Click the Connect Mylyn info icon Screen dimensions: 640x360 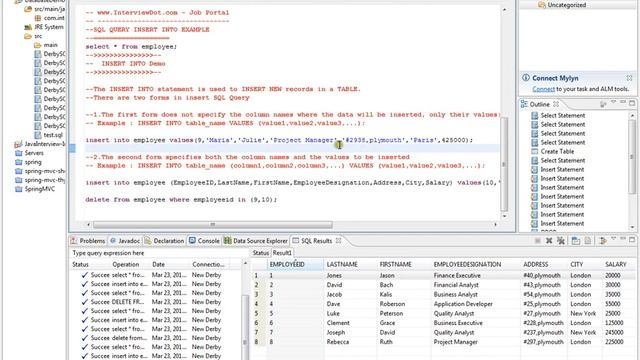click(x=526, y=78)
